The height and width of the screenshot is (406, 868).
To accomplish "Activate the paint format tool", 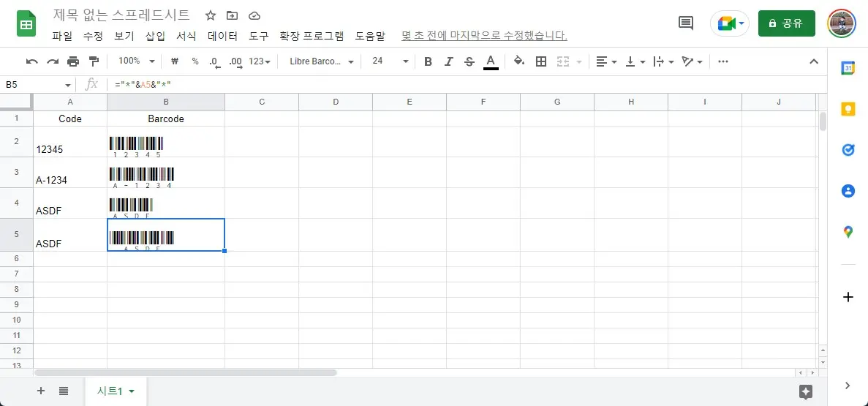I will click(x=94, y=61).
